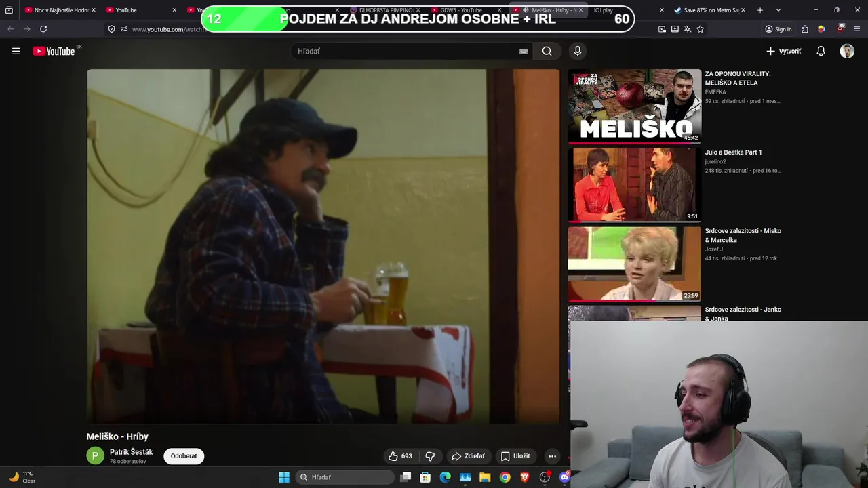Click the YouTube search magnifier button
The height and width of the screenshot is (488, 868).
(547, 51)
